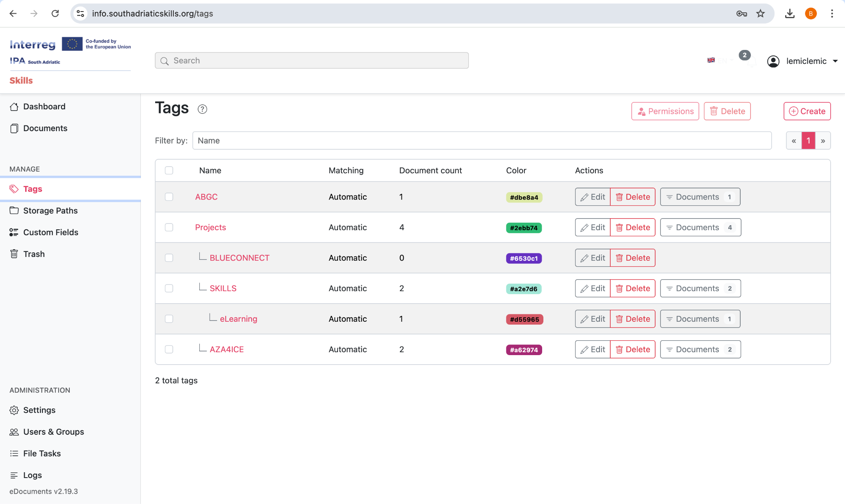Check the checkbox for the ABGC tag
Screen dimensions: 845x504
pyautogui.click(x=169, y=197)
